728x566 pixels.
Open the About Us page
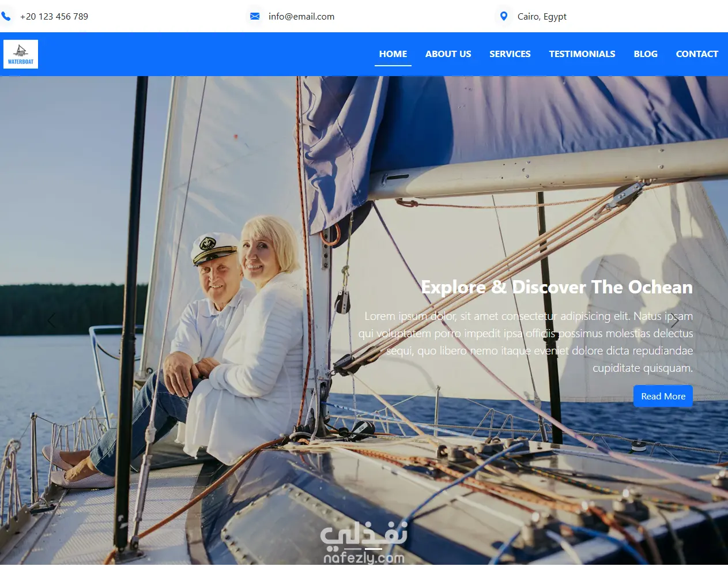448,54
